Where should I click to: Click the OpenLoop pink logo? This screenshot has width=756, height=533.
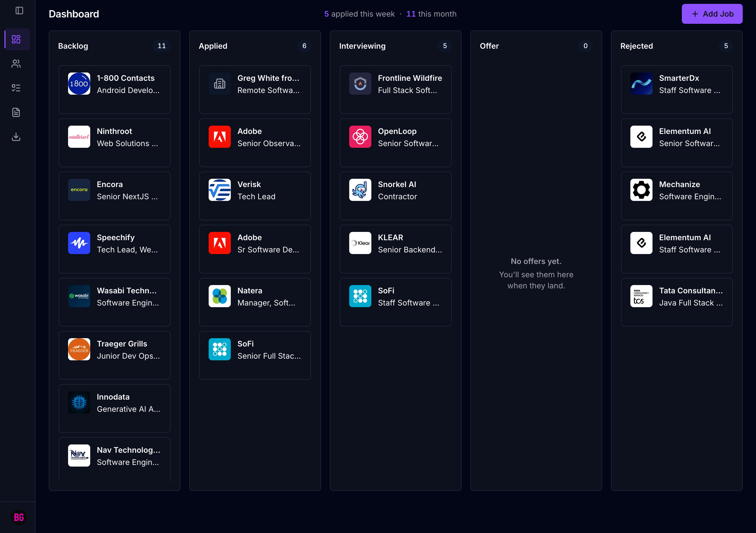tap(360, 137)
